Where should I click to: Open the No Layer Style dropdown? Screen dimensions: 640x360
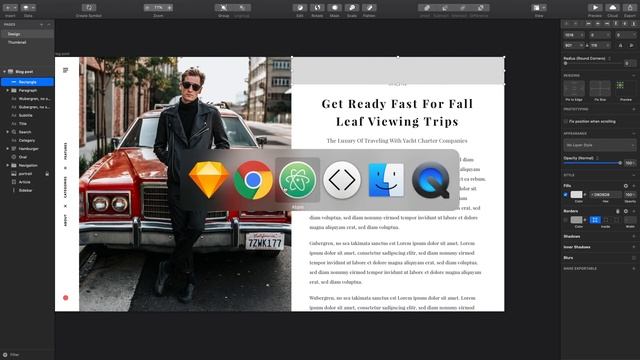600,145
